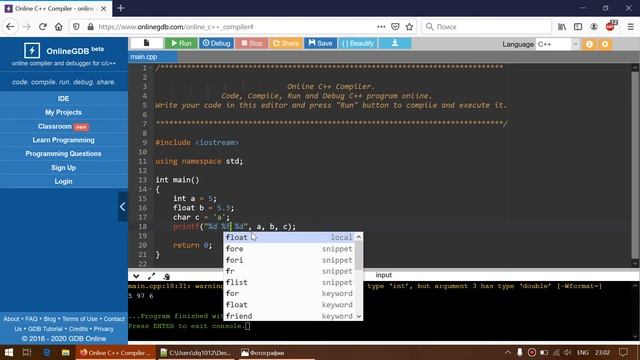Fold the code at line 14
The width and height of the screenshot is (640, 360).
tap(151, 189)
